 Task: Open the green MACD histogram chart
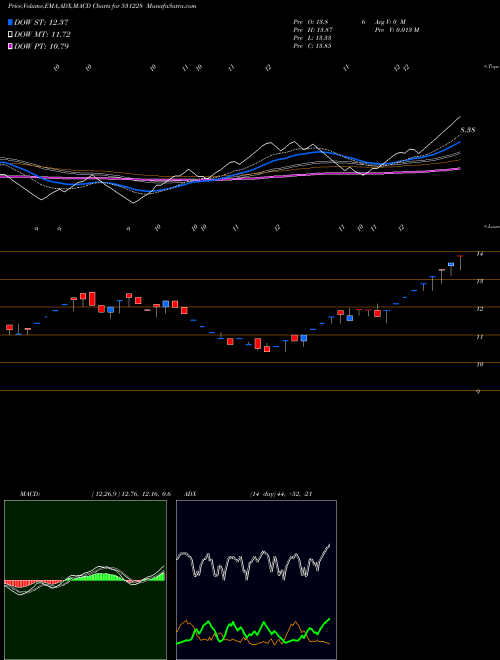[x=85, y=580]
